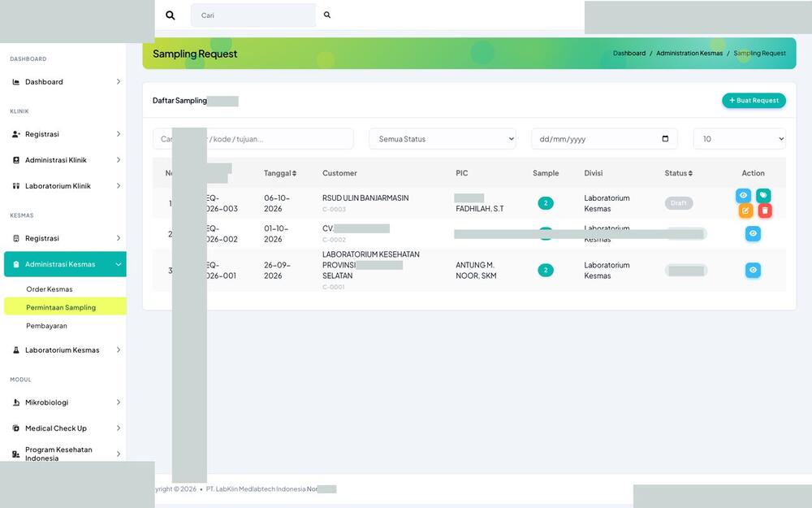This screenshot has height=508, width=812.
Task: Click the Administrasi Kesmas clipboard icon
Action: (16, 264)
